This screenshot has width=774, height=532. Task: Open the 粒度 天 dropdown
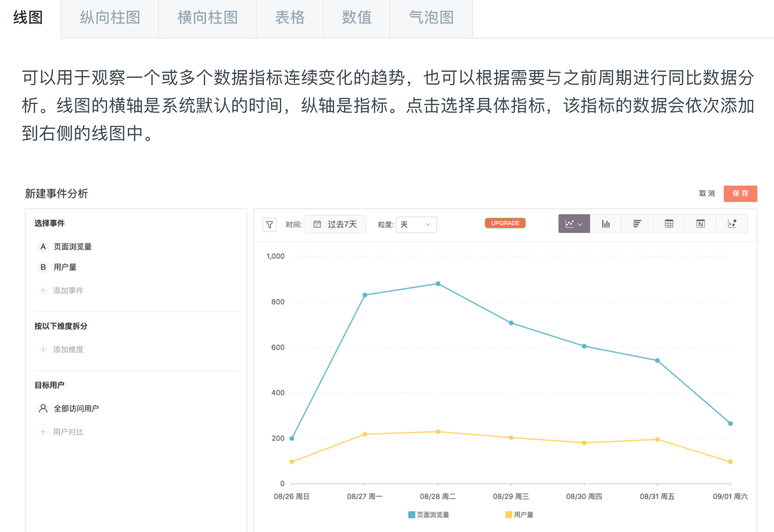pyautogui.click(x=416, y=225)
